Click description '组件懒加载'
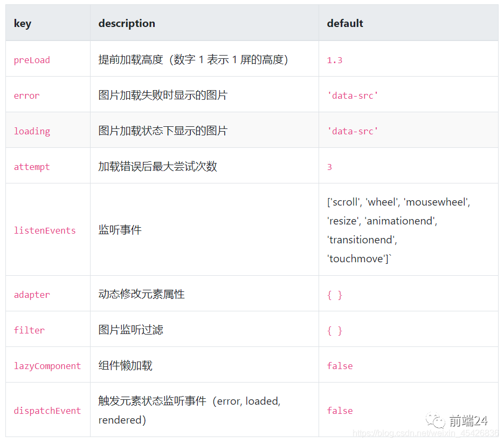 tap(126, 365)
